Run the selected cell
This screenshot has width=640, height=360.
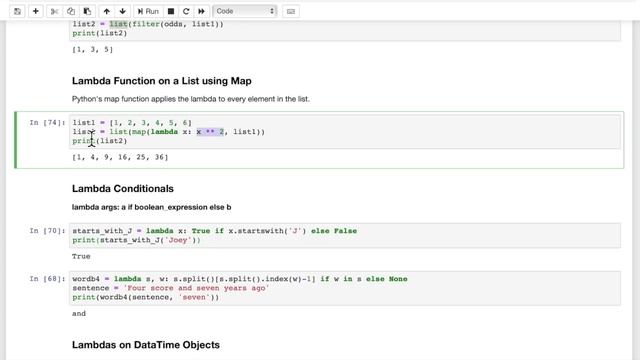point(148,11)
